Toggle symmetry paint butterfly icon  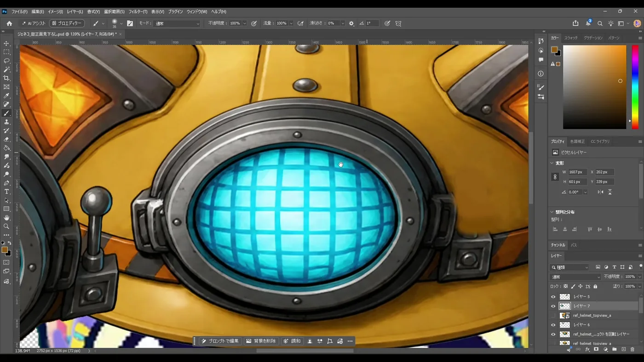[x=398, y=23]
